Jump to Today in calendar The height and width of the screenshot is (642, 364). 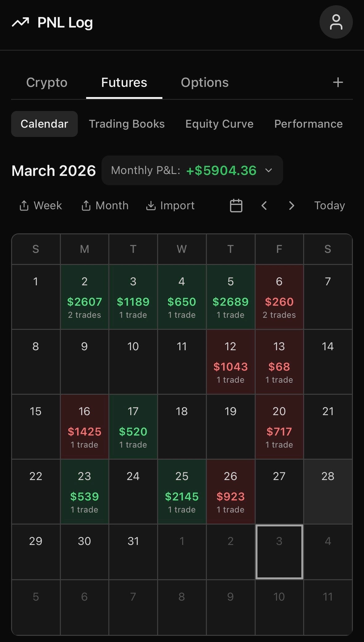(x=329, y=206)
